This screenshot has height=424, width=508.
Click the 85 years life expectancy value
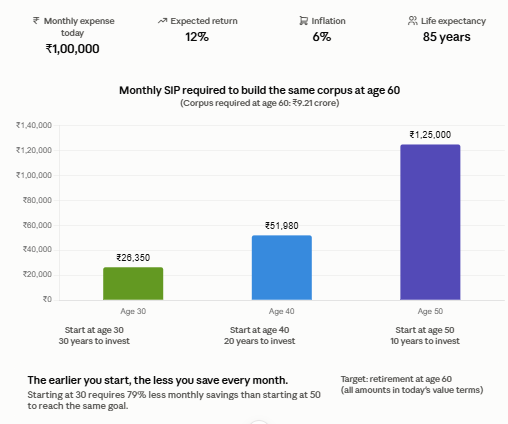(x=447, y=37)
